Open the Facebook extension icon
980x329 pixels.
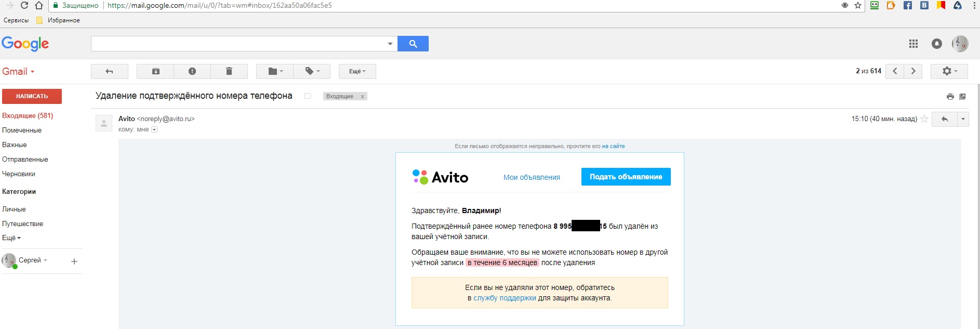pos(908,5)
